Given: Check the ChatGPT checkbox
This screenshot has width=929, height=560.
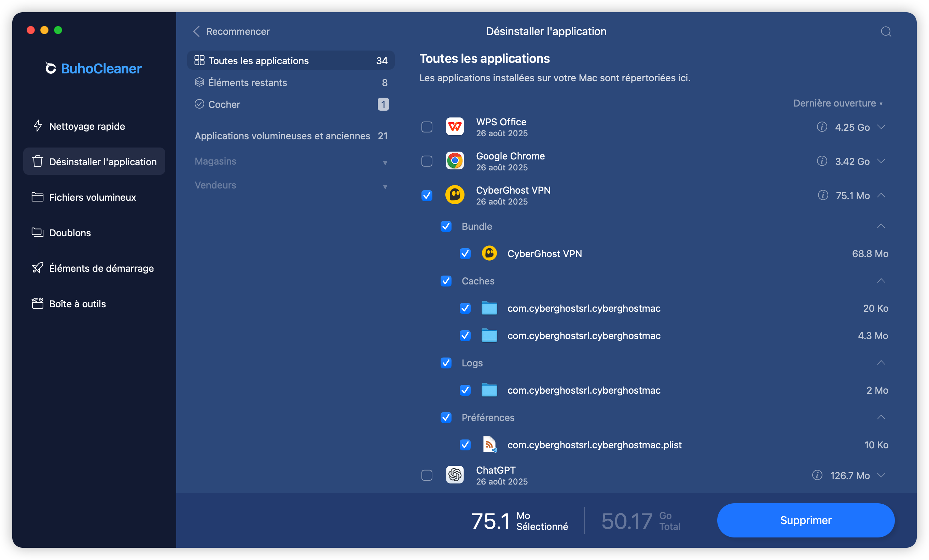Looking at the screenshot, I should 427,475.
